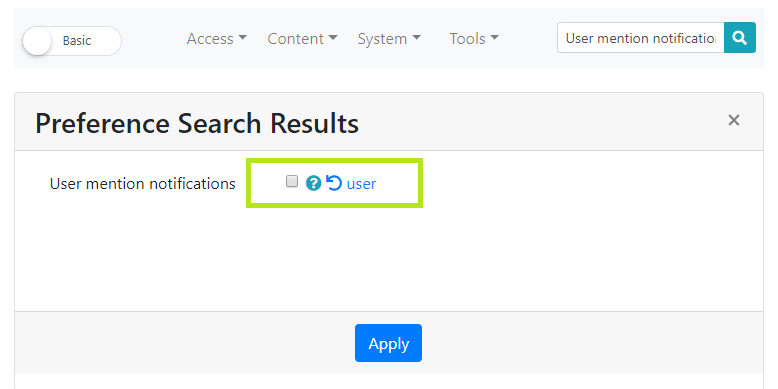Follow the blue user link
The image size is (778, 389).
(361, 184)
